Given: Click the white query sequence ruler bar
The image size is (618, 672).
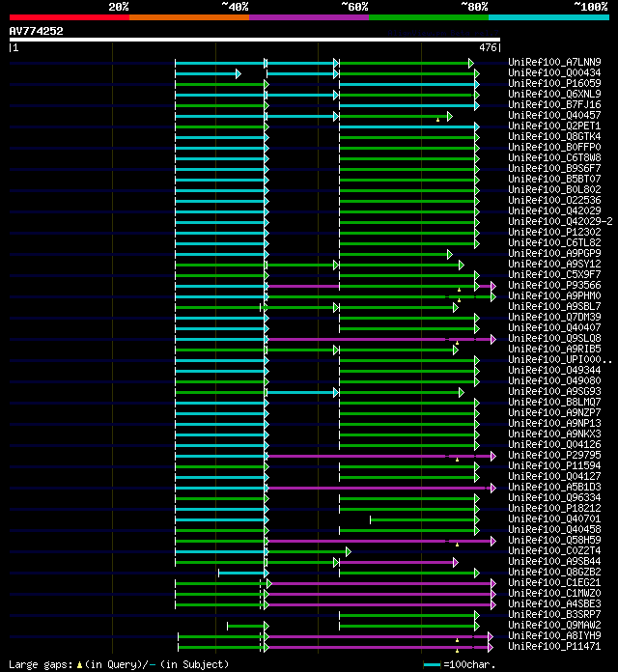Looking at the screenshot, I should click(x=255, y=40).
